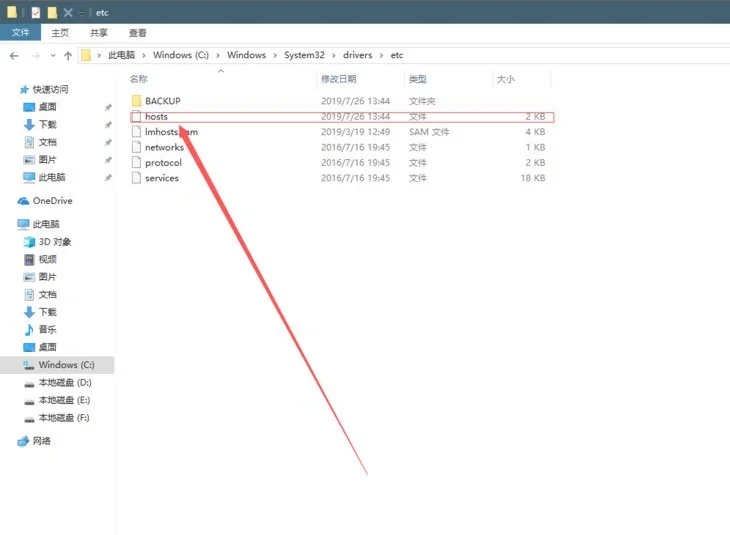
Task: Click the properties icon in title bar
Action: 36,12
